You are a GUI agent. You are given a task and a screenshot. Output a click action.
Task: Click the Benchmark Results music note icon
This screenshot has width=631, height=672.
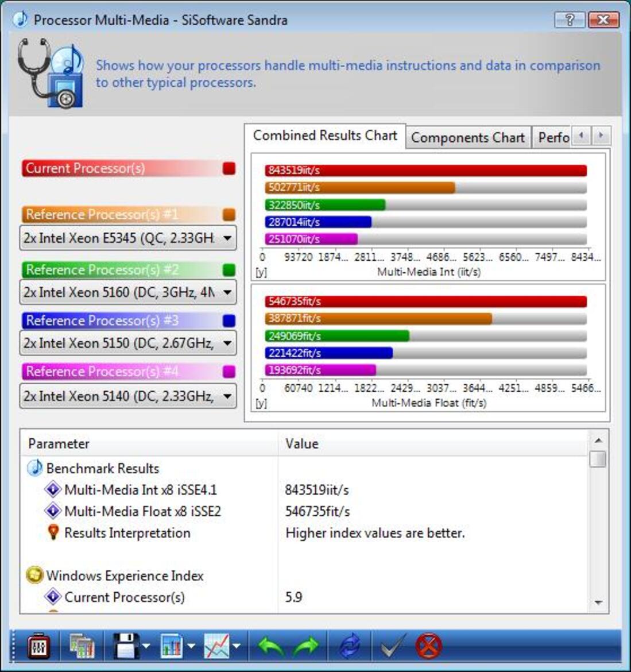click(34, 468)
